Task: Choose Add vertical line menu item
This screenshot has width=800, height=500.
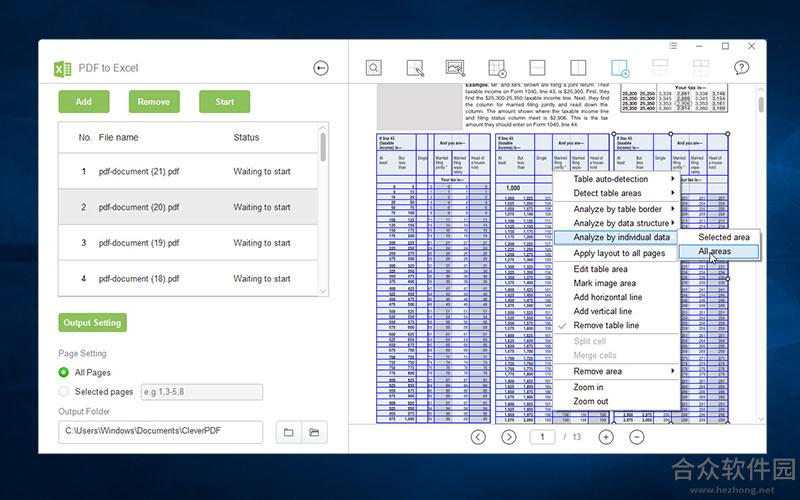Action: 616,311
